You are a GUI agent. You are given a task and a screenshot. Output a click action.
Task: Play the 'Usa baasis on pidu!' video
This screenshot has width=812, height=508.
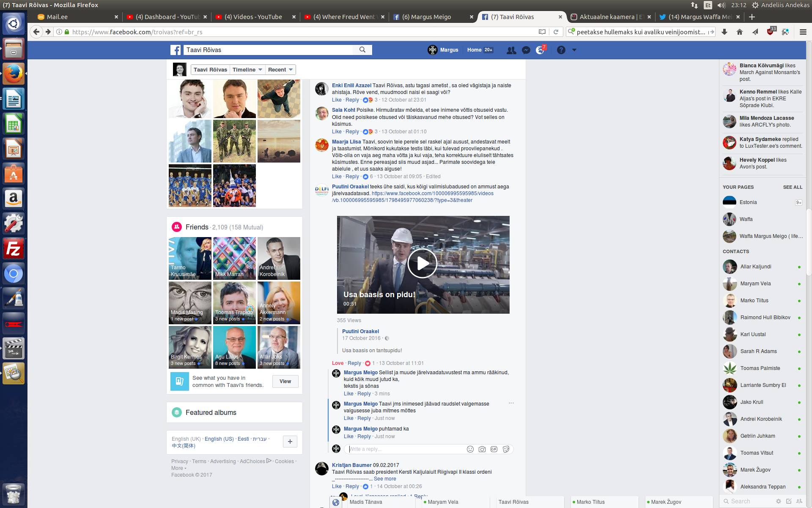pyautogui.click(x=422, y=263)
